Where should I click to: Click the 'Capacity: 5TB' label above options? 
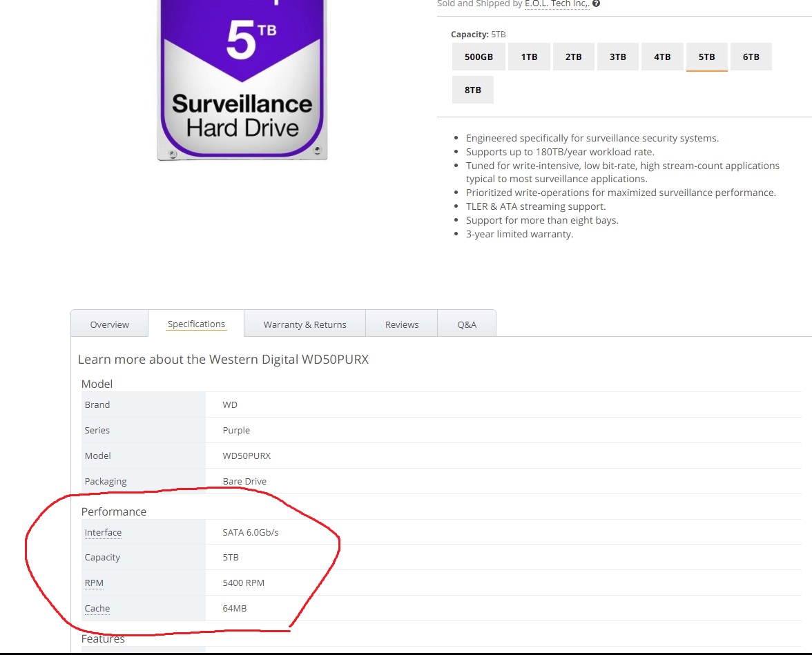[x=478, y=35]
